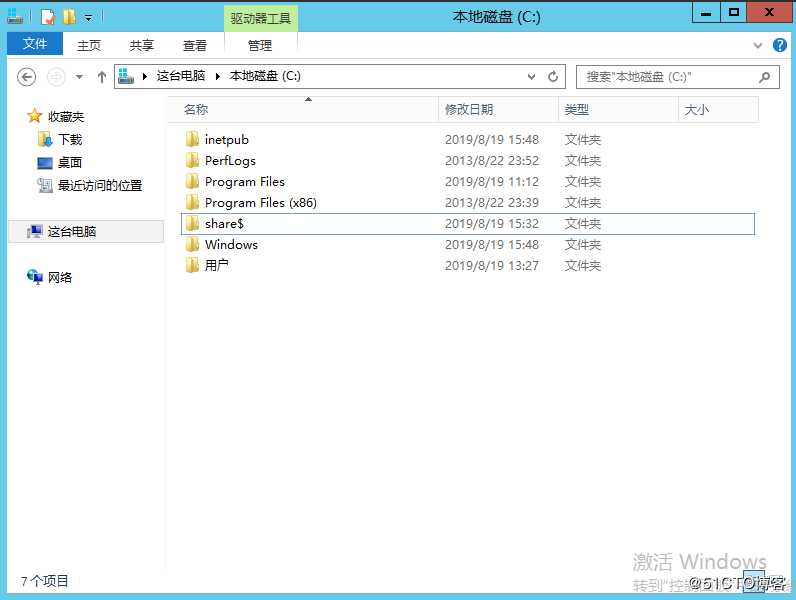Open the 文件 menu

[35, 44]
